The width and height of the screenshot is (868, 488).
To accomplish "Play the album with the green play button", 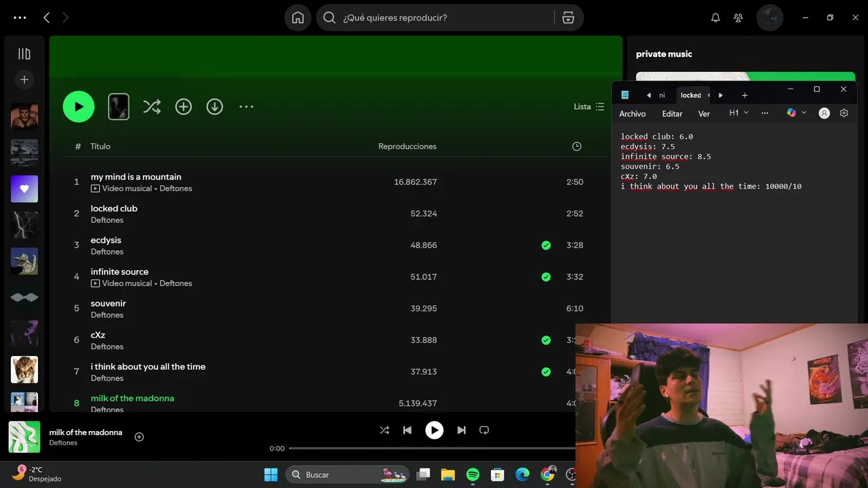I will (x=79, y=106).
